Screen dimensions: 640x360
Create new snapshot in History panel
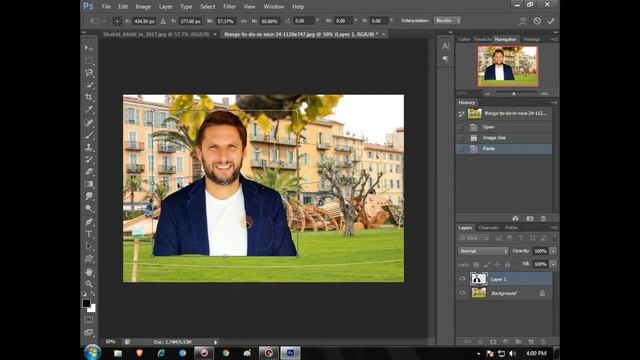(x=530, y=218)
